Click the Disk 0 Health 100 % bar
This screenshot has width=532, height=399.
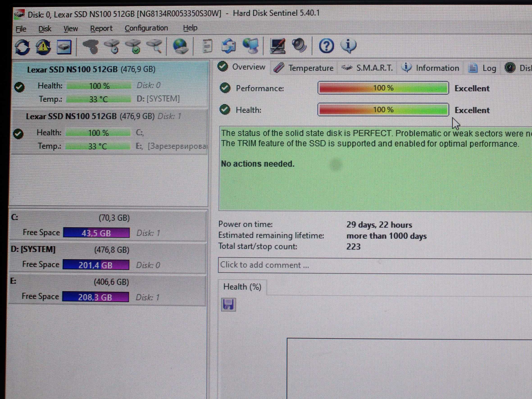(x=99, y=86)
